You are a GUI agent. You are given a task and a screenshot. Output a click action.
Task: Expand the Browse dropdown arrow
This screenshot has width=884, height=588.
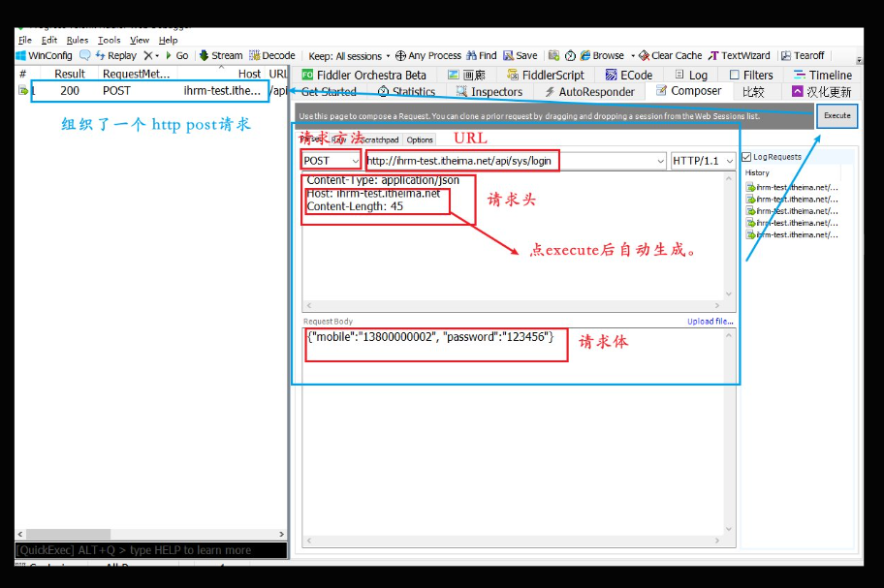point(633,56)
